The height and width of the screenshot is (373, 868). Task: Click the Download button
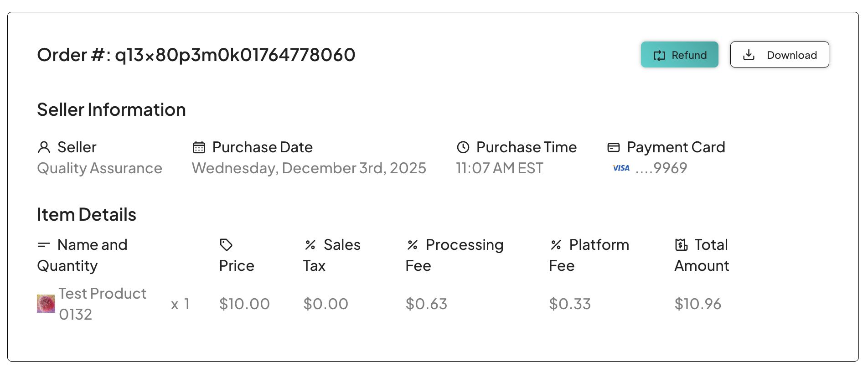point(779,55)
